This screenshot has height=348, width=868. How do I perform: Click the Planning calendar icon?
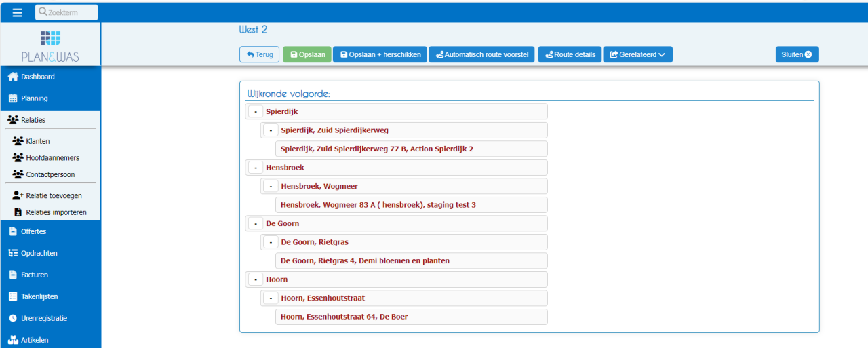pyautogui.click(x=13, y=98)
